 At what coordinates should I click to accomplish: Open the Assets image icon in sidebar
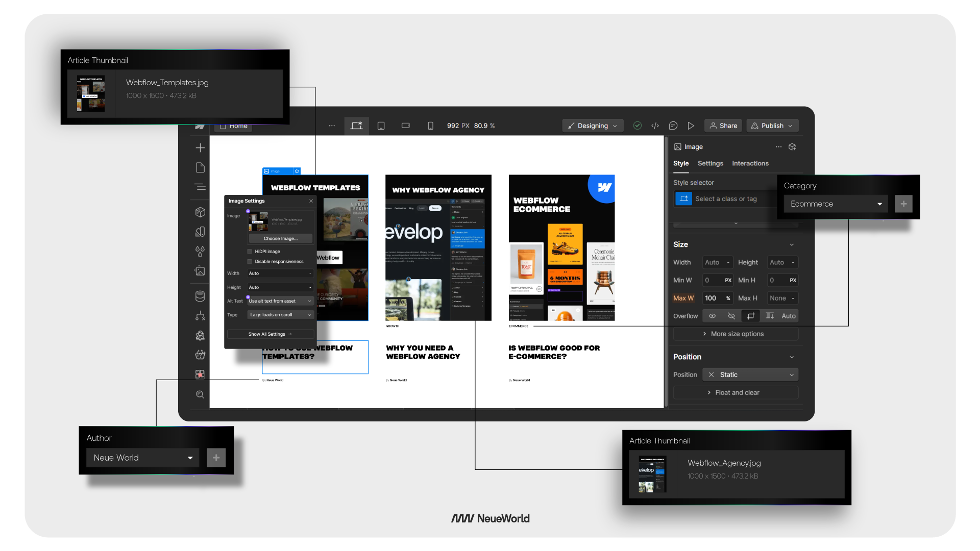200,271
